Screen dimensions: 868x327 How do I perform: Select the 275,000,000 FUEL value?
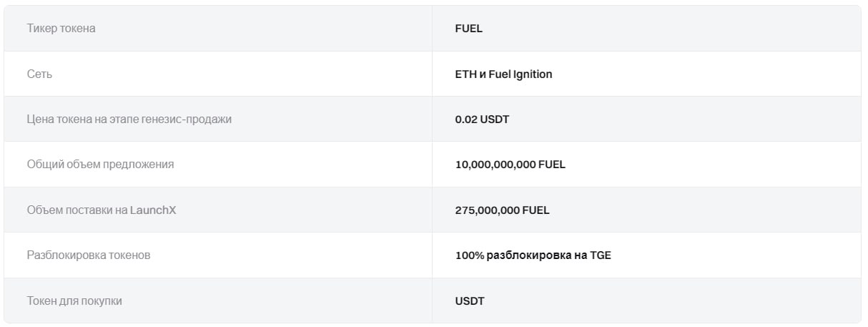503,210
